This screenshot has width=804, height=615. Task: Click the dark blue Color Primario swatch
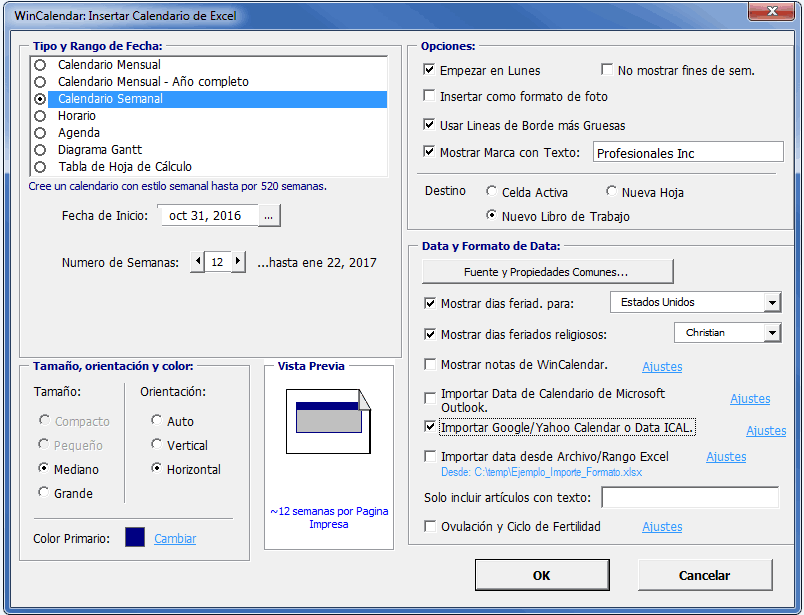pyautogui.click(x=135, y=537)
